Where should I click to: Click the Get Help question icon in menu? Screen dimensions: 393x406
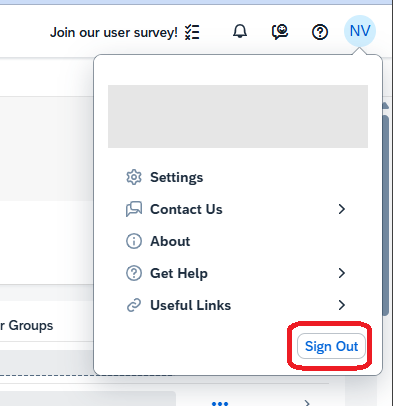tap(134, 273)
